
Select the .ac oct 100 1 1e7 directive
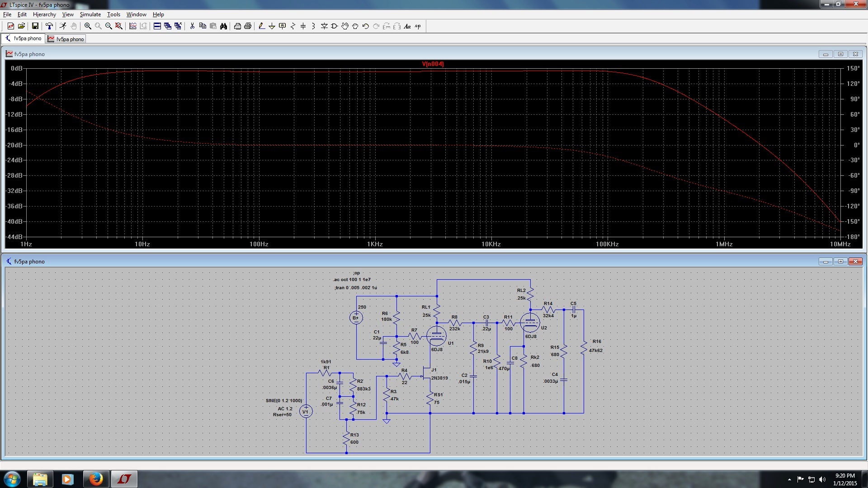coord(352,280)
